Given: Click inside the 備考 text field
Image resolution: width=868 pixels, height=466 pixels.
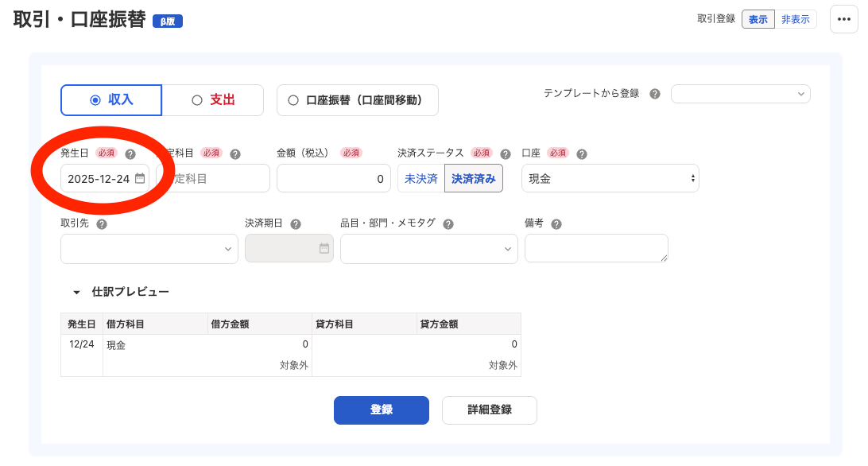Looking at the screenshot, I should (596, 248).
